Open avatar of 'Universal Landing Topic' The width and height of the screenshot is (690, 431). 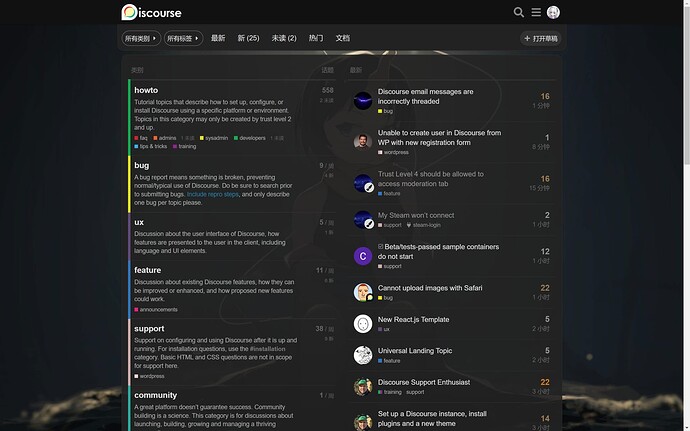click(363, 355)
